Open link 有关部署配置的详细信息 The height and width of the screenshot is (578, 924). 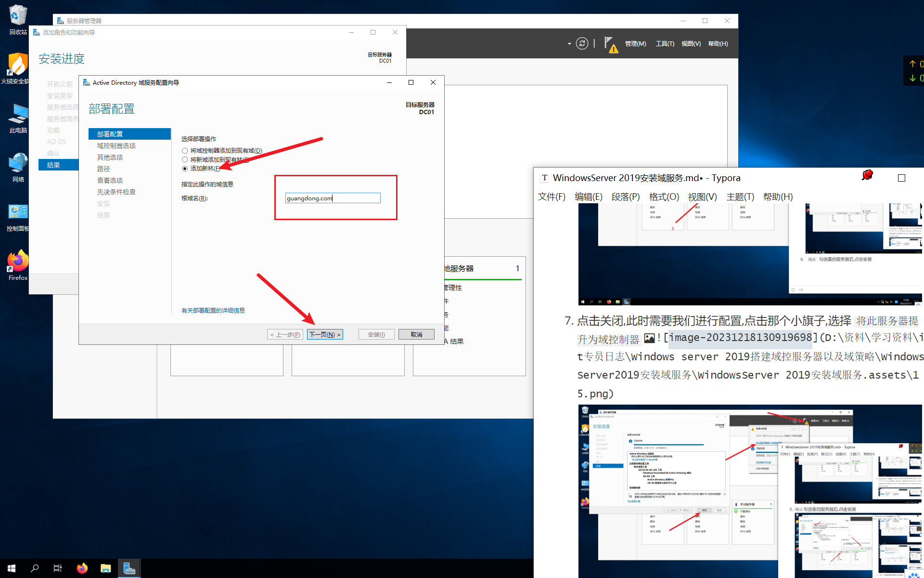[x=213, y=310]
